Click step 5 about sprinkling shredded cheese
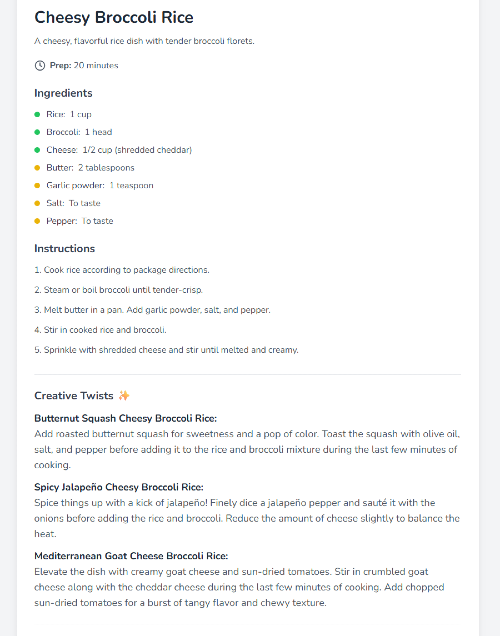This screenshot has width=500, height=636. point(166,350)
